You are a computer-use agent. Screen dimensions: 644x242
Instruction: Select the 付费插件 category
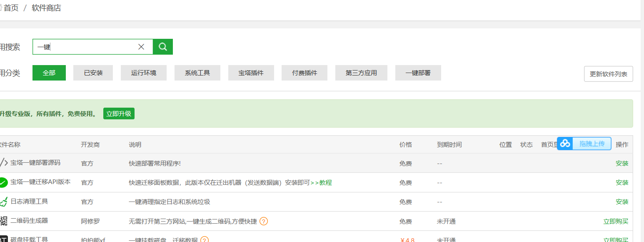[305, 73]
